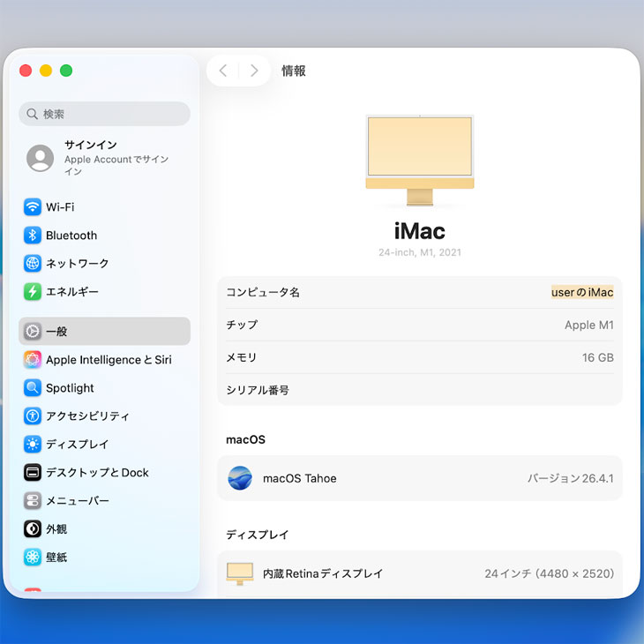Click the forward navigation chevron
The height and width of the screenshot is (644, 644).
tap(254, 71)
